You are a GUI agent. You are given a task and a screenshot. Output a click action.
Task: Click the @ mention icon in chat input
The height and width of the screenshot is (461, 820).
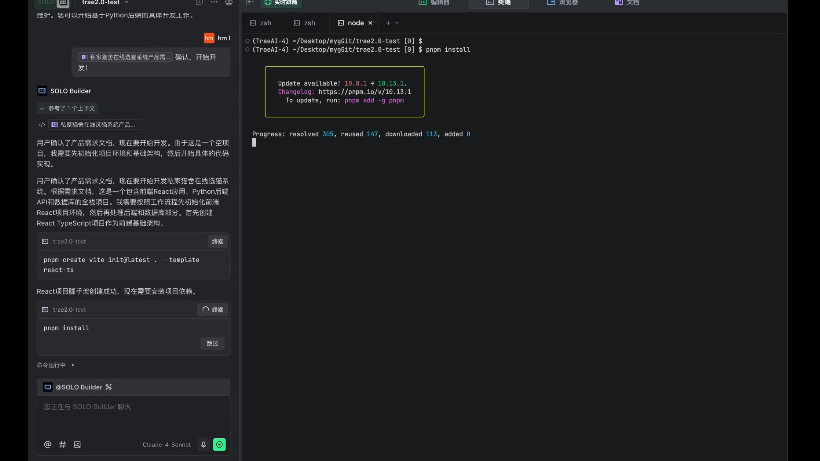[x=48, y=444]
